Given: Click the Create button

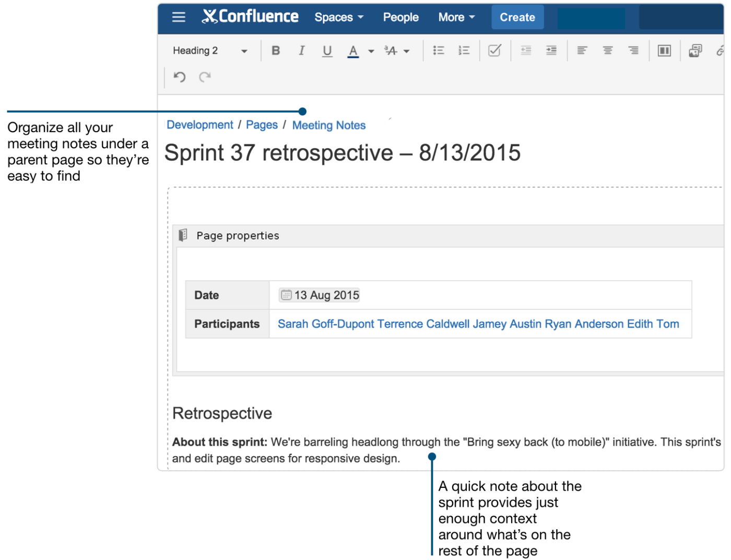Looking at the screenshot, I should pyautogui.click(x=517, y=17).
